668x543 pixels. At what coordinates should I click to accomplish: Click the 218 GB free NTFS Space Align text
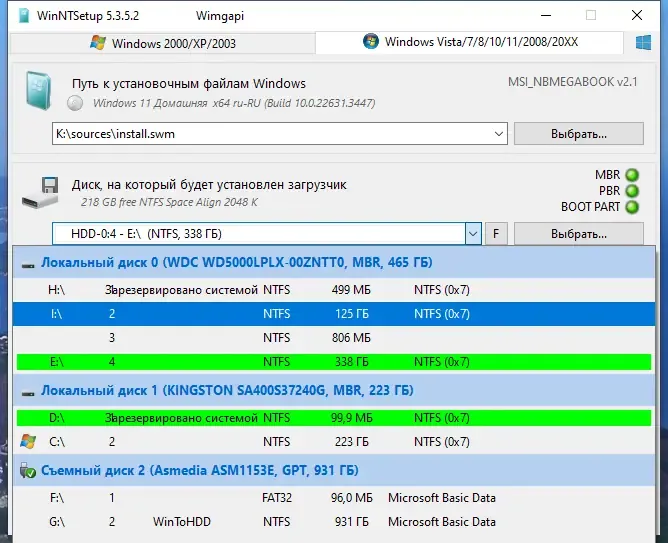pyautogui.click(x=169, y=202)
